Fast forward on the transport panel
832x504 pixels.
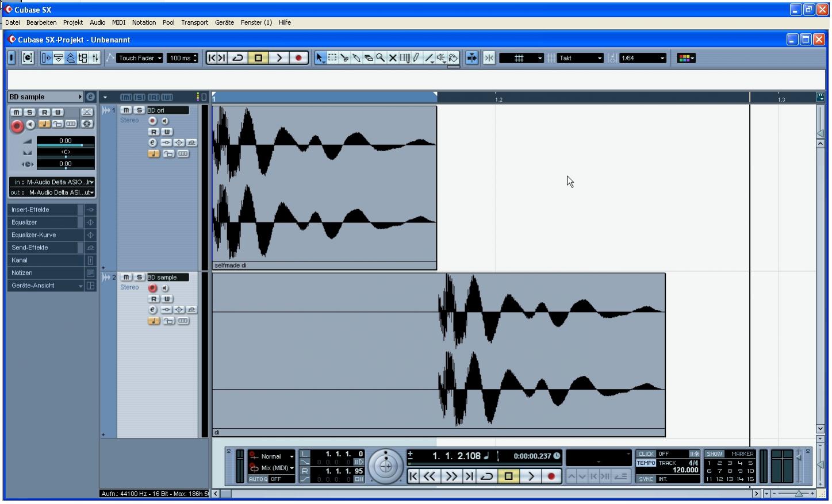click(x=451, y=476)
